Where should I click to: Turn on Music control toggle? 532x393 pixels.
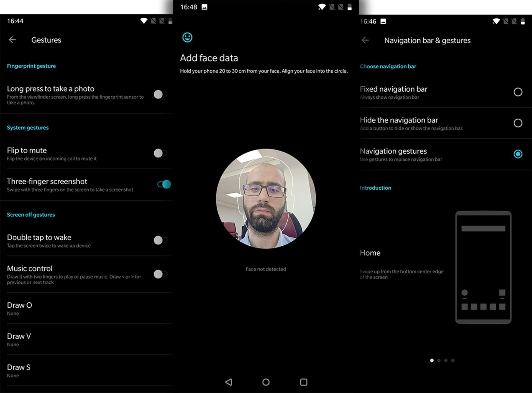click(160, 274)
